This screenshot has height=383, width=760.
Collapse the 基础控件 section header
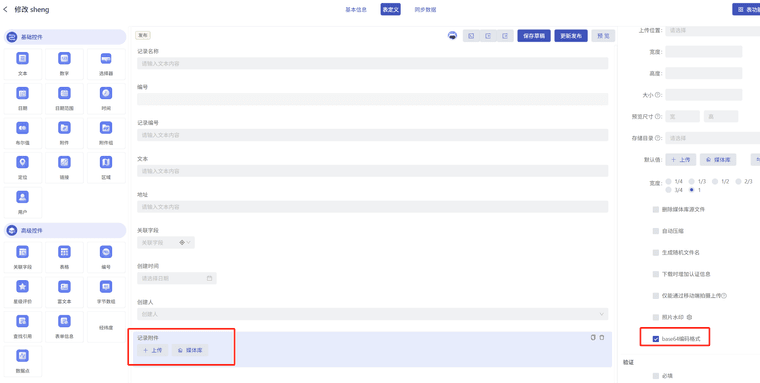pos(65,37)
